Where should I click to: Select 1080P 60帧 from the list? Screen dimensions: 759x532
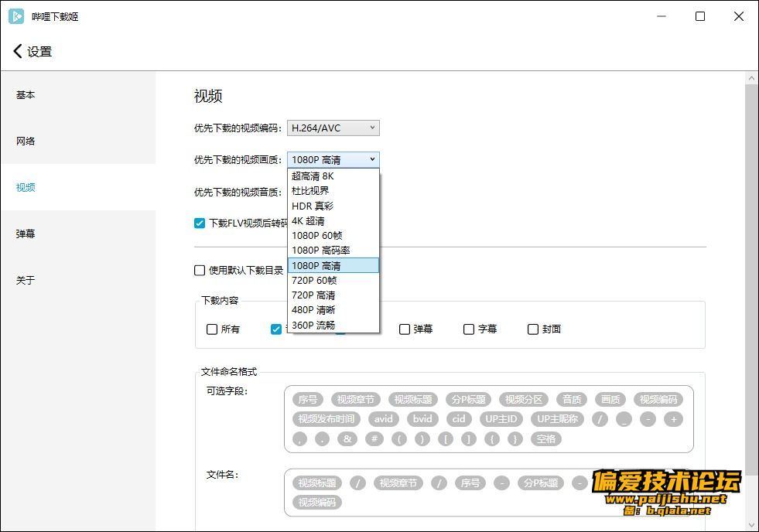[x=333, y=236]
